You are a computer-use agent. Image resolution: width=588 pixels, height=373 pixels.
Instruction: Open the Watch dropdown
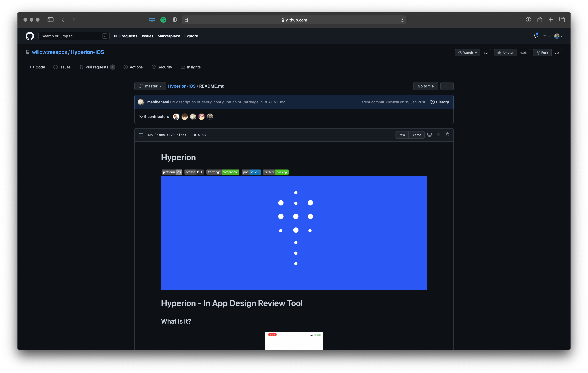click(x=467, y=53)
